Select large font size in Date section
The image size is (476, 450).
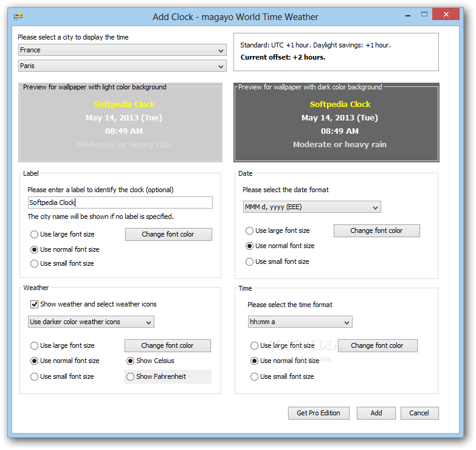pyautogui.click(x=278, y=230)
